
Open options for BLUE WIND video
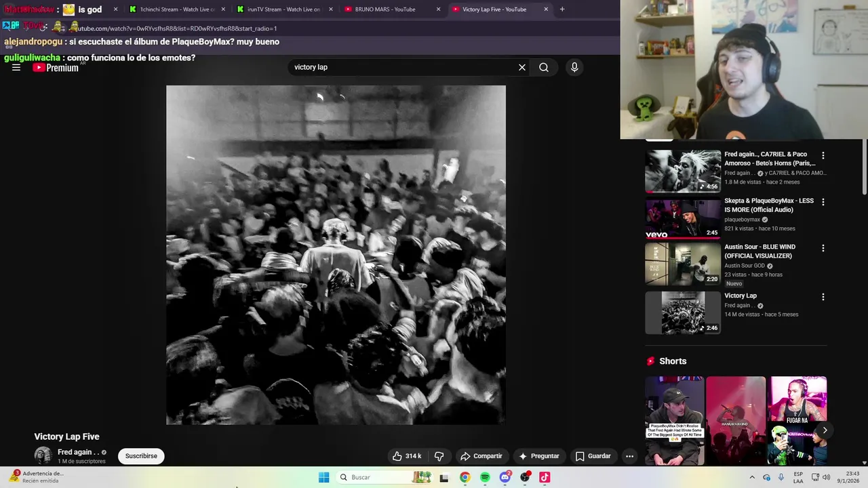[x=823, y=248]
